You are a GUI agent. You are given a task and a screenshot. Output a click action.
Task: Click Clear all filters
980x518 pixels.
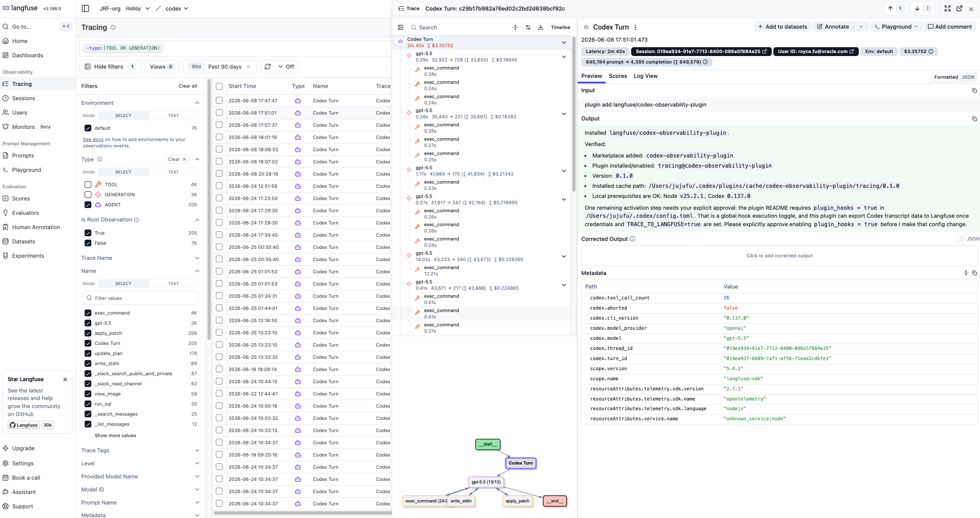tap(188, 86)
